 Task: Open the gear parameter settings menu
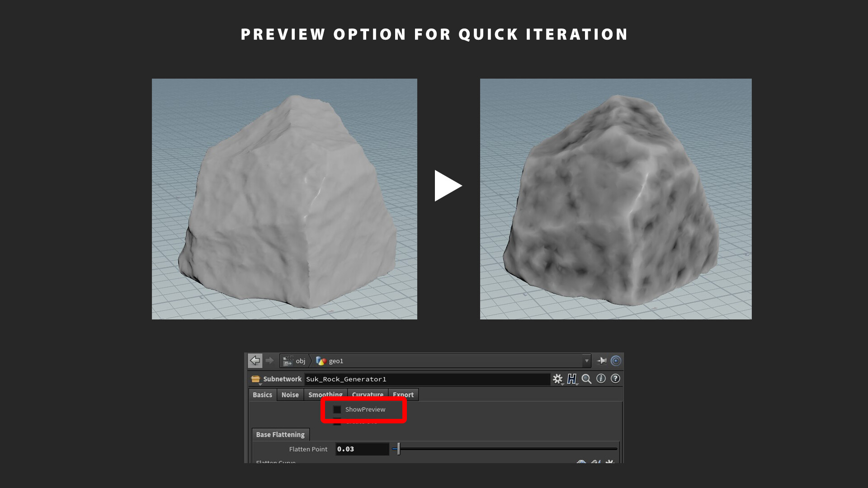click(558, 379)
